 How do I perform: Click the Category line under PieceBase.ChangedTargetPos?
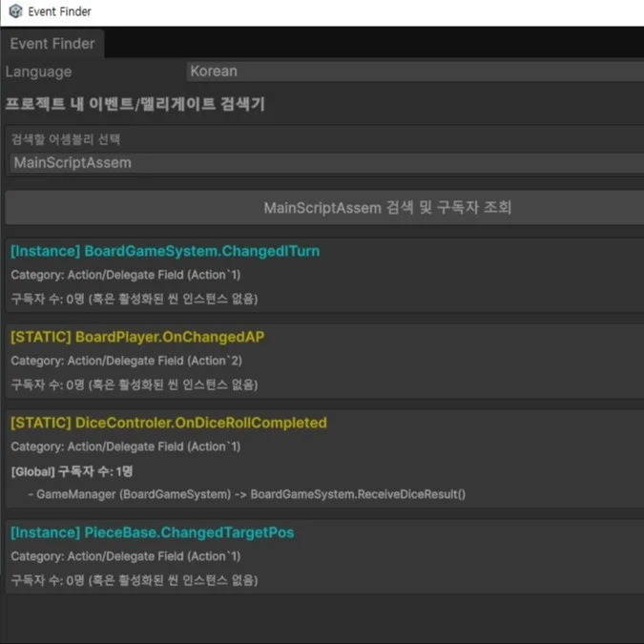click(x=126, y=556)
